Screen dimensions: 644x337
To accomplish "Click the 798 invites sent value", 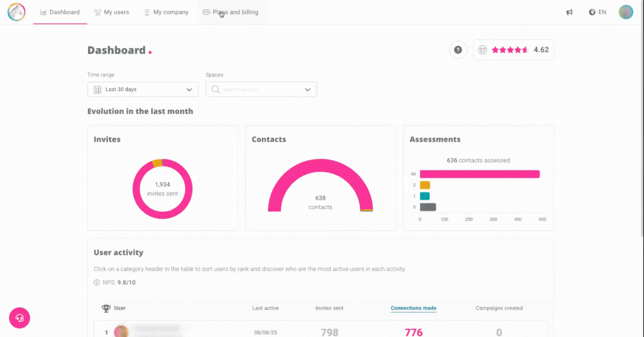I will [329, 332].
